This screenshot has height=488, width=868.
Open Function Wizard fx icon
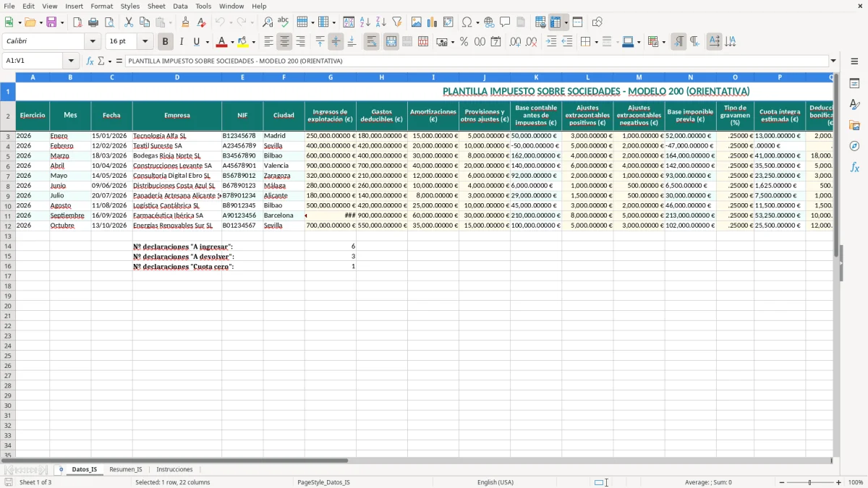(90, 61)
